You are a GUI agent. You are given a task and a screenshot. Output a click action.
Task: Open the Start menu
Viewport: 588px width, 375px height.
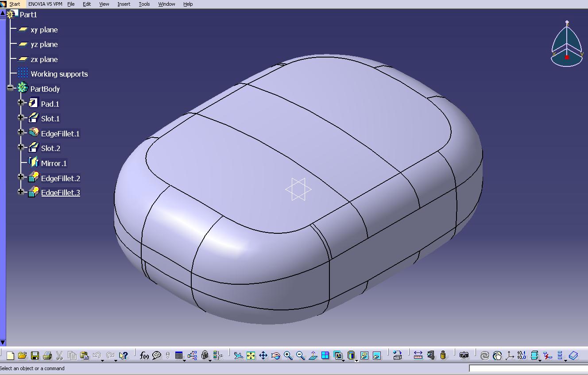pos(15,4)
